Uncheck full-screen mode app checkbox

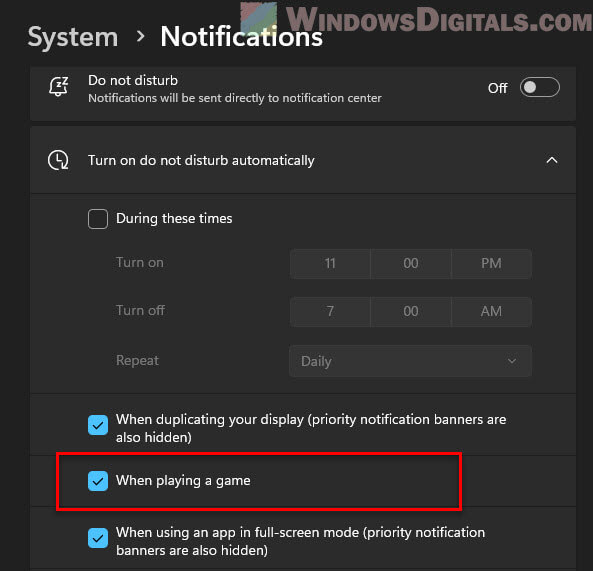click(x=98, y=538)
